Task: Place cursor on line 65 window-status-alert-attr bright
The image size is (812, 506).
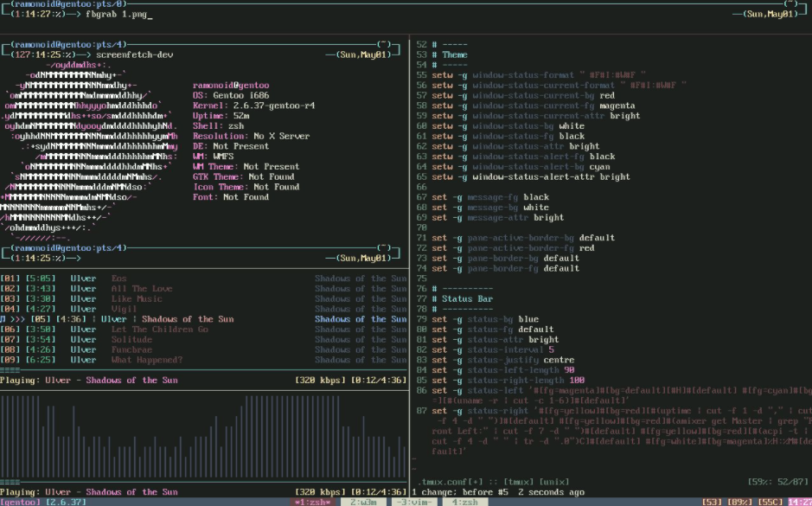Action: pos(531,176)
